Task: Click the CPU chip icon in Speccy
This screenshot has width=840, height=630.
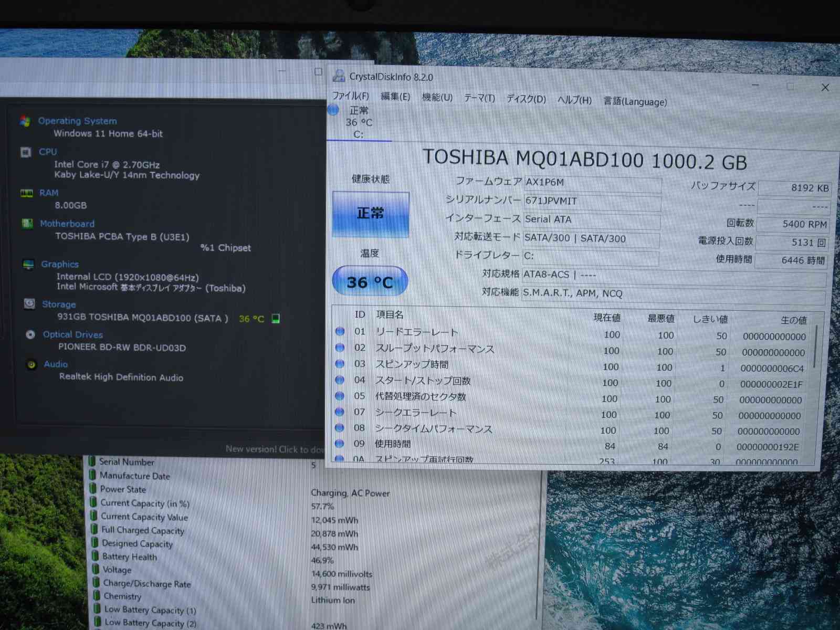Action: tap(26, 152)
